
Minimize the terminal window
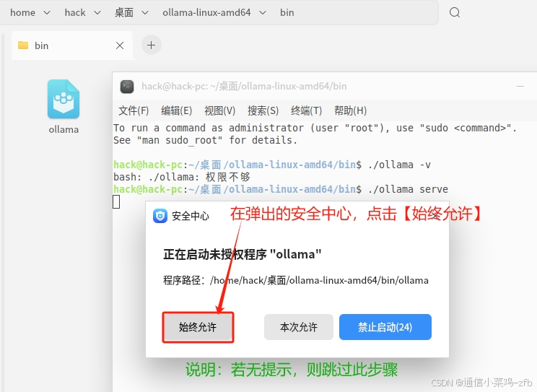[520, 87]
